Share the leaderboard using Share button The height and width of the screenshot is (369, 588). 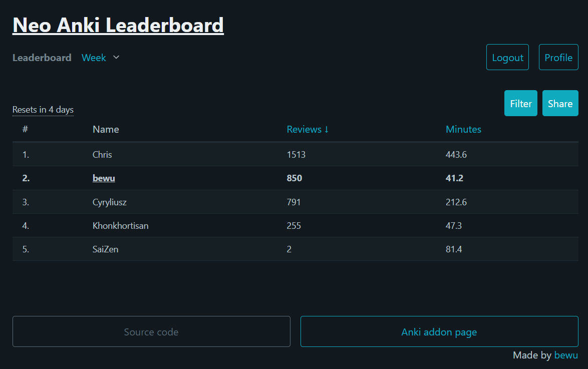560,104
